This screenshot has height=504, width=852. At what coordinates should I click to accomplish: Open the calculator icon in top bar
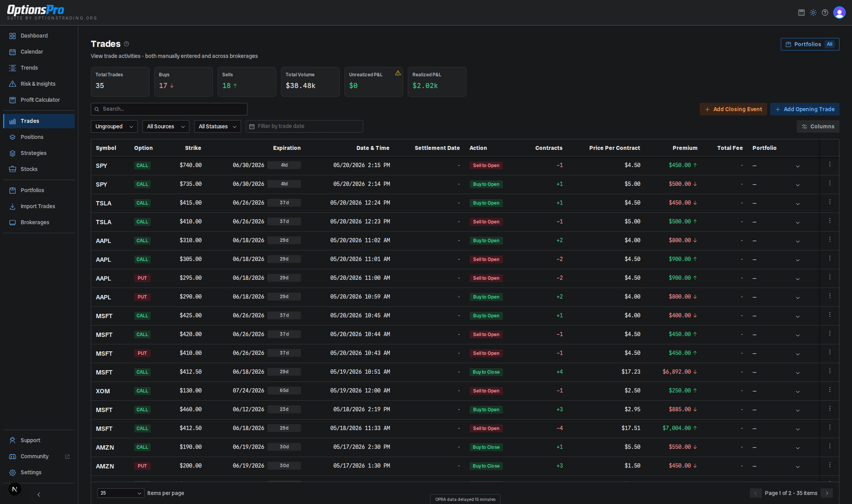point(802,13)
